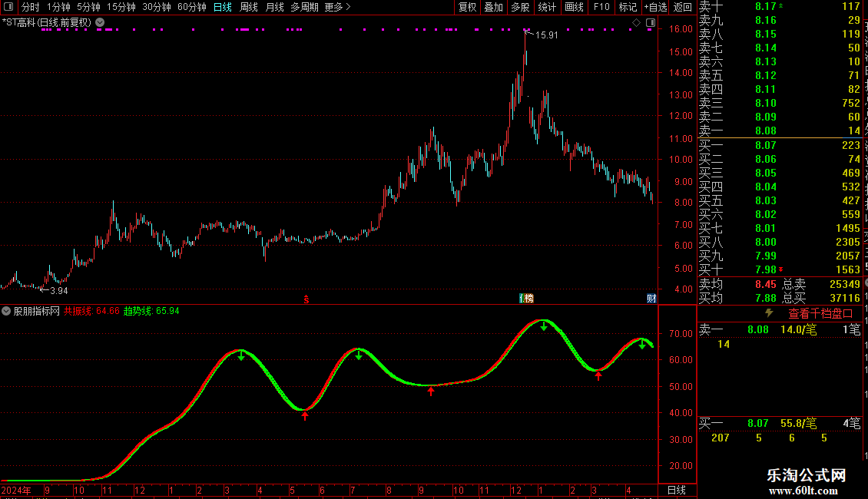Click the *ST高科 (日线.前复权) title
The height and width of the screenshot is (499, 868).
pyautogui.click(x=47, y=23)
